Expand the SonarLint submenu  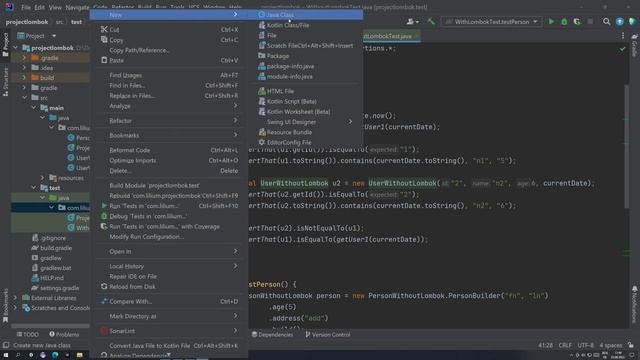169,331
